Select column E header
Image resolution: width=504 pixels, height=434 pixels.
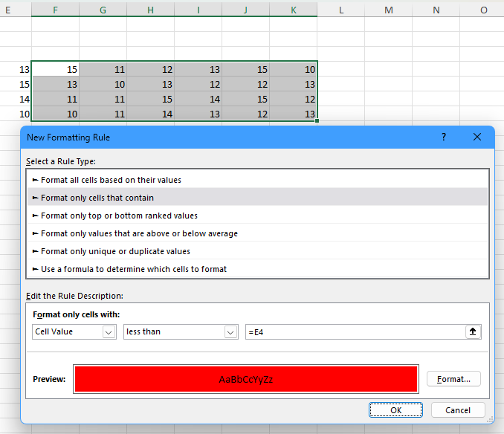click(x=16, y=10)
